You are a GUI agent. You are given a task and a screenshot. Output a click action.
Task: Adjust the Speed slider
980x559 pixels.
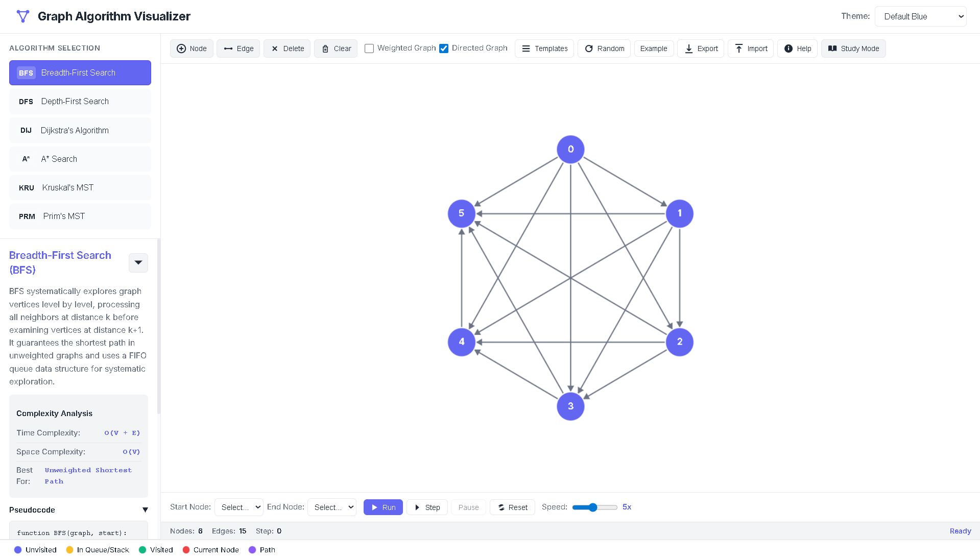[x=595, y=507]
